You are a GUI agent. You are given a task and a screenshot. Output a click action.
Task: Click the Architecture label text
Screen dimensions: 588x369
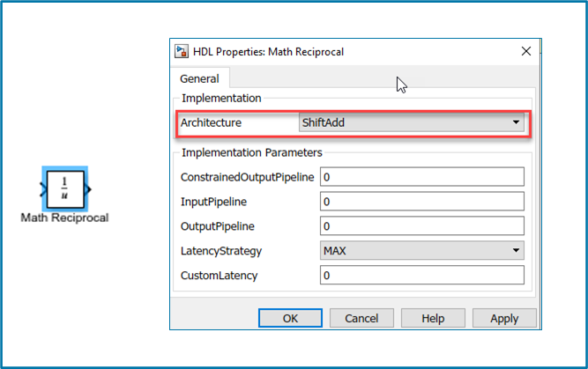(211, 122)
